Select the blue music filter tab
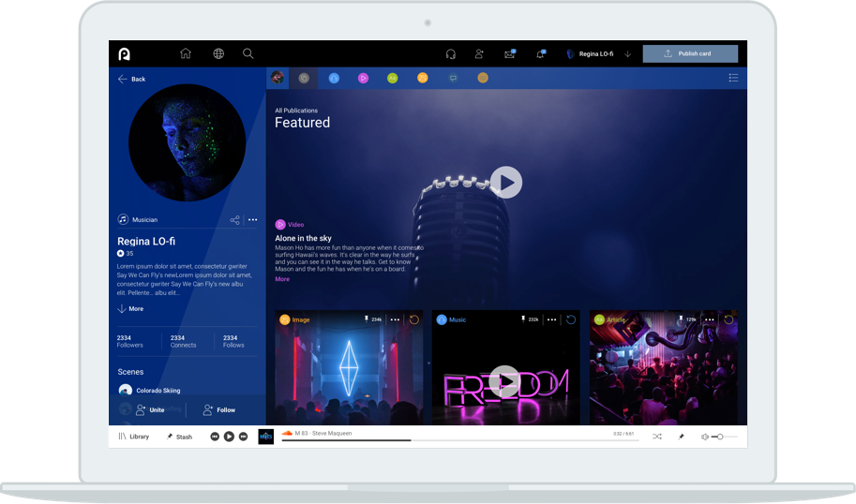 pyautogui.click(x=334, y=78)
